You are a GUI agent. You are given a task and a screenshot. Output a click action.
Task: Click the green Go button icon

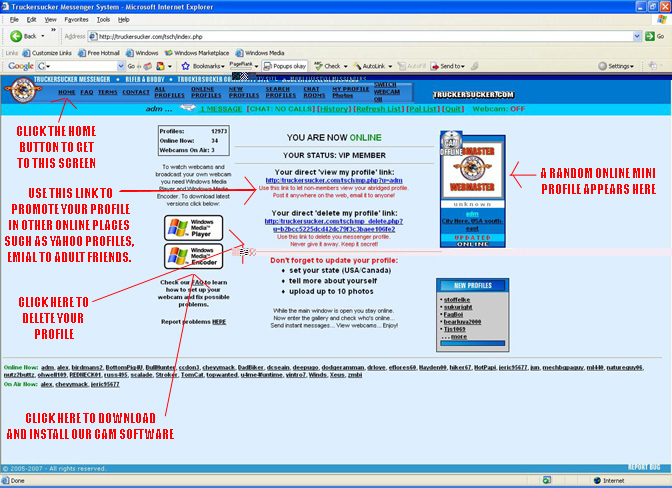650,36
